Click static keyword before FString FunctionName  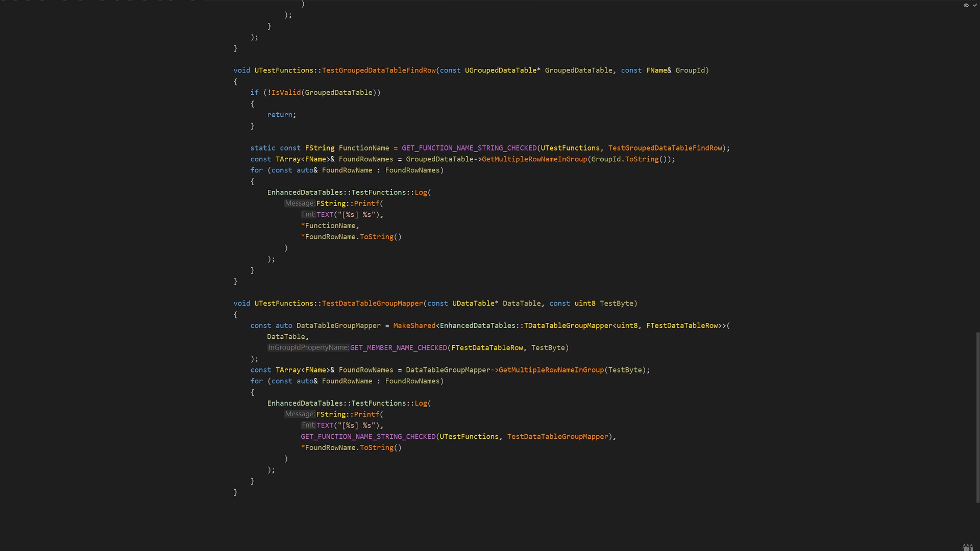coord(262,148)
